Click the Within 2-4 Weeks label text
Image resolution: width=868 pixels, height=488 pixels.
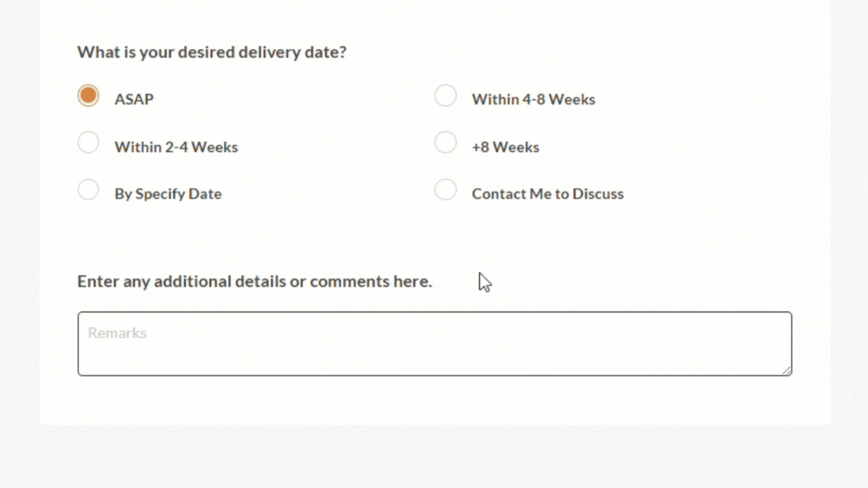click(176, 147)
